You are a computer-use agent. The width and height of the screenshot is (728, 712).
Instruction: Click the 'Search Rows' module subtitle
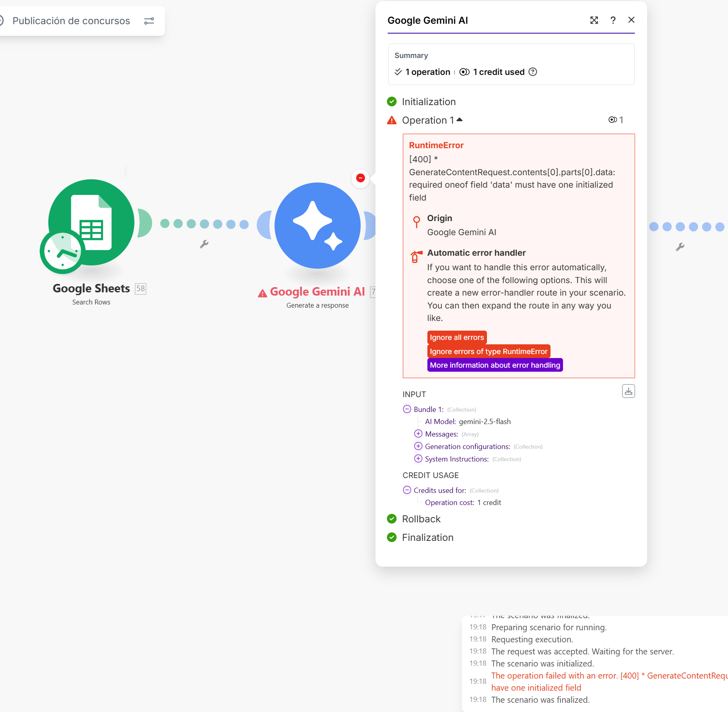coord(91,302)
